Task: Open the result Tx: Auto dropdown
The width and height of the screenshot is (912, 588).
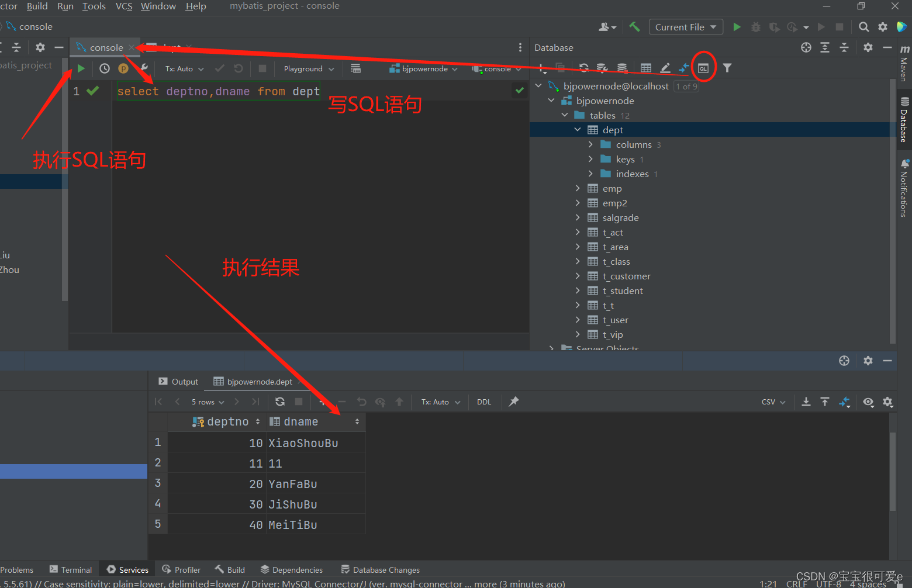Action: [441, 402]
